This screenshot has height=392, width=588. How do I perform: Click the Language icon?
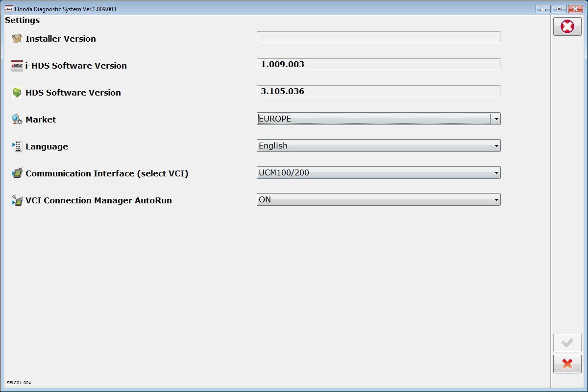(x=17, y=147)
